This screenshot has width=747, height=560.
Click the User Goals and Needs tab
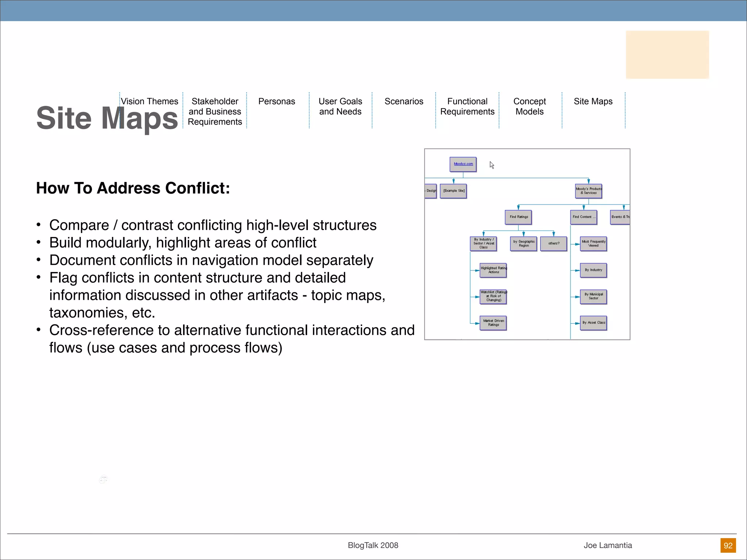click(340, 106)
